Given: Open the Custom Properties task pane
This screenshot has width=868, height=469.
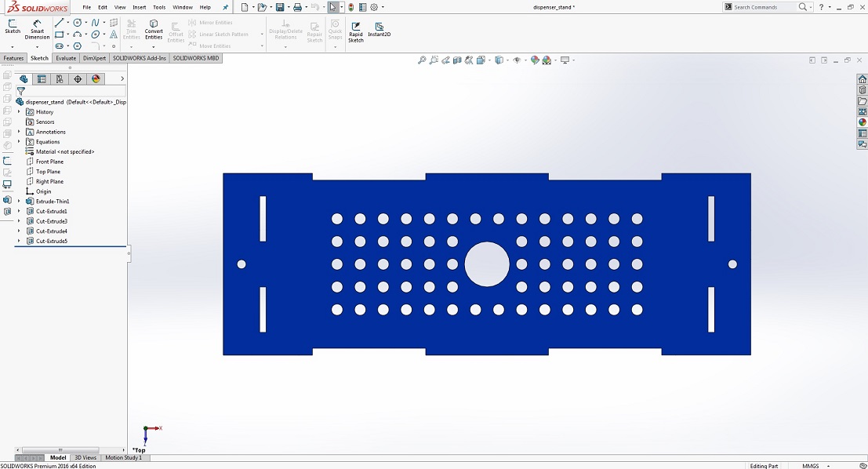Looking at the screenshot, I should click(862, 133).
